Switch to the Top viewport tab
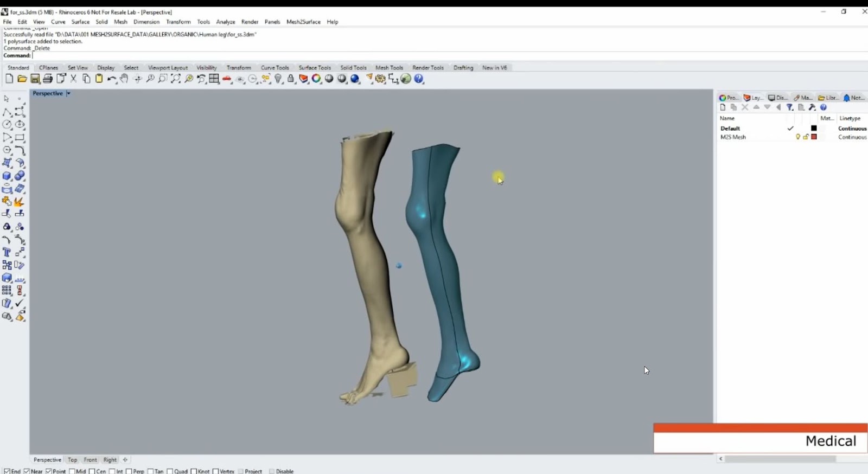The image size is (868, 474). (x=72, y=460)
